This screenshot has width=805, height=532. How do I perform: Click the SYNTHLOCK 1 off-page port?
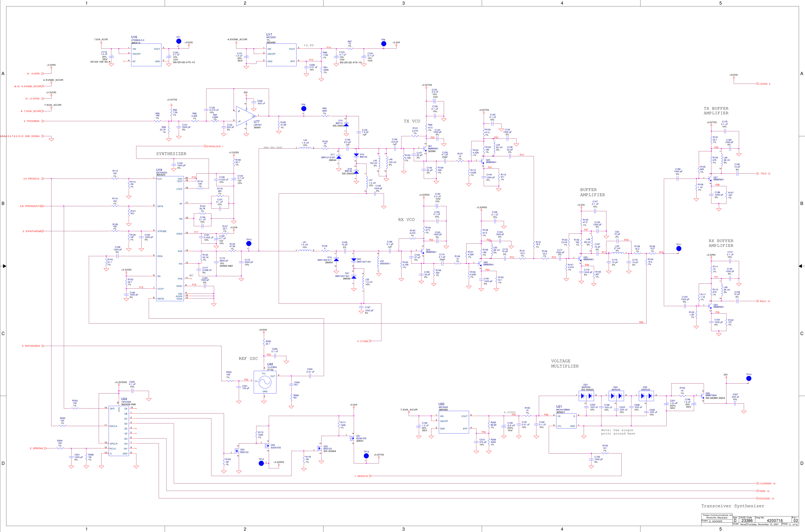click(213, 146)
